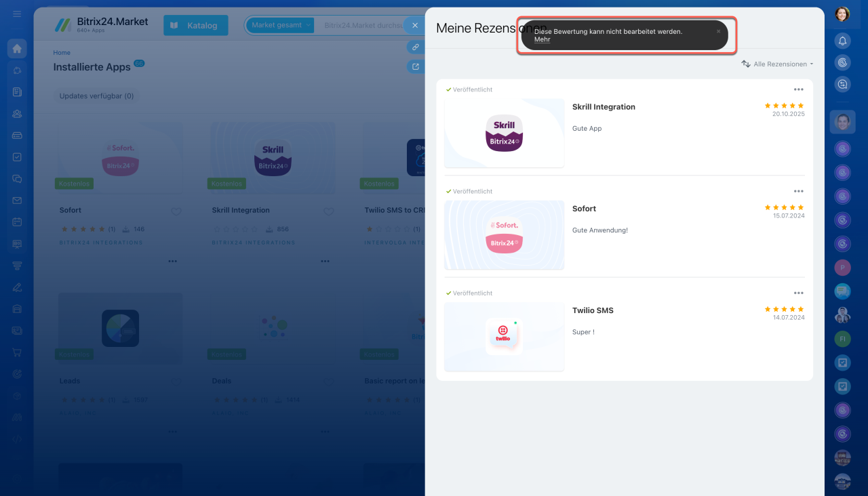This screenshot has height=496, width=868.
Task: Open the pen signature icon in the left sidebar
Action: [x=17, y=287]
